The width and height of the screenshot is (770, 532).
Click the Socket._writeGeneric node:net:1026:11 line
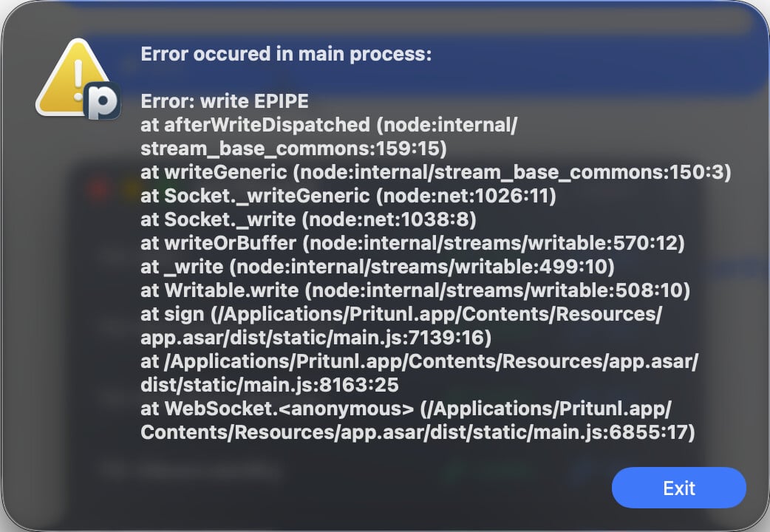[x=348, y=196]
